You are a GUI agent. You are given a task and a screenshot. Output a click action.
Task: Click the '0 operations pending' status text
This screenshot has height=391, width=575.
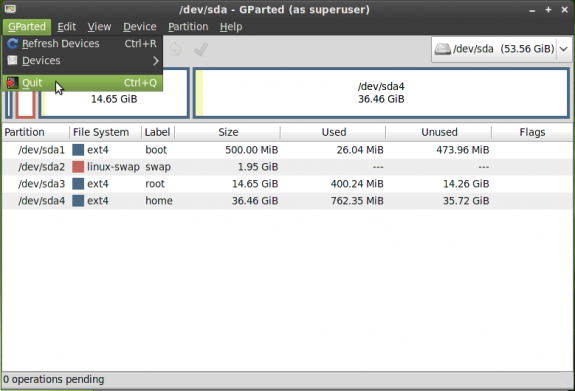54,379
